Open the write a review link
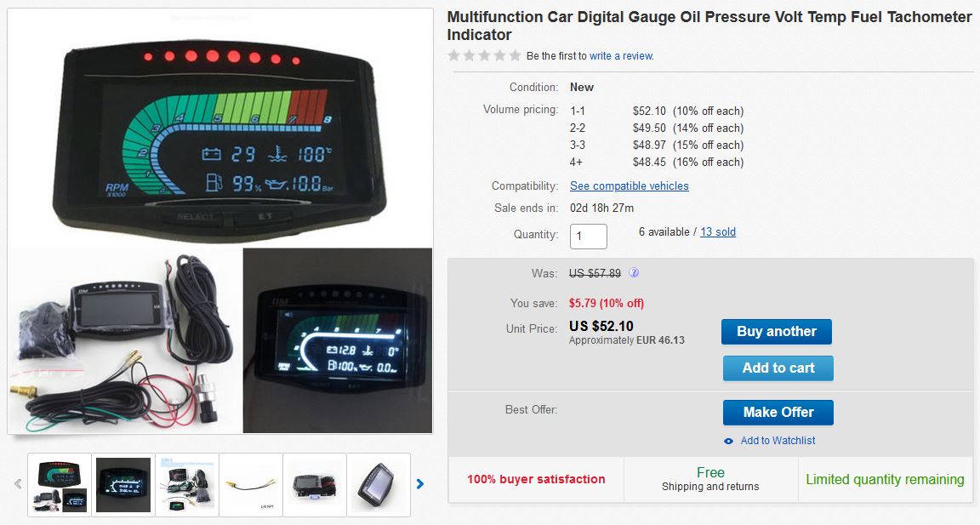Image resolution: width=980 pixels, height=525 pixels. tap(621, 55)
